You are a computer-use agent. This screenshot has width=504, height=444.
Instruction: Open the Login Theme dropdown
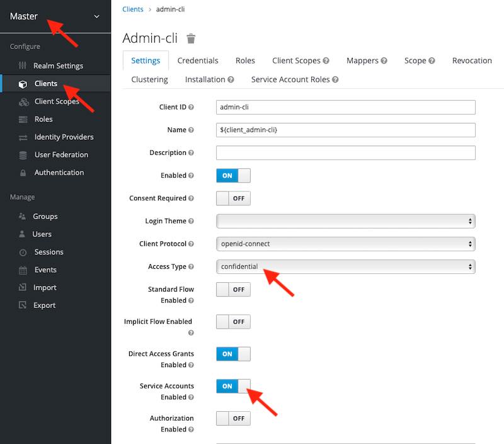coord(345,221)
